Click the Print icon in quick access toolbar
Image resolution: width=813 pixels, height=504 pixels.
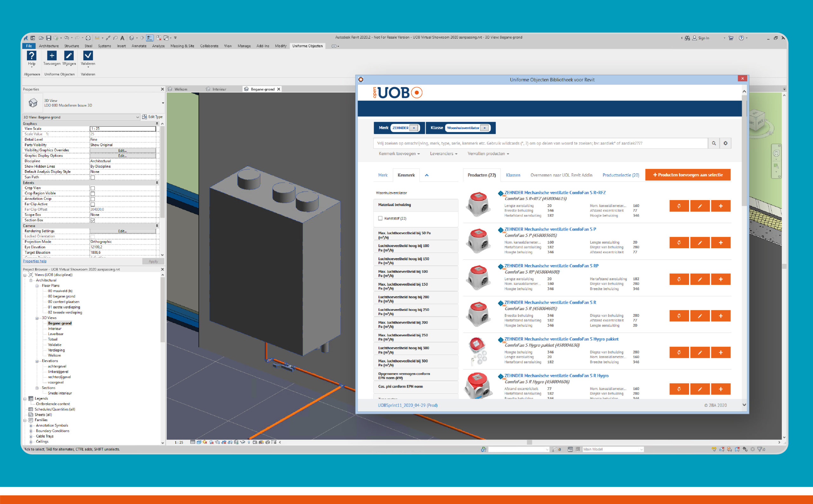pos(88,38)
